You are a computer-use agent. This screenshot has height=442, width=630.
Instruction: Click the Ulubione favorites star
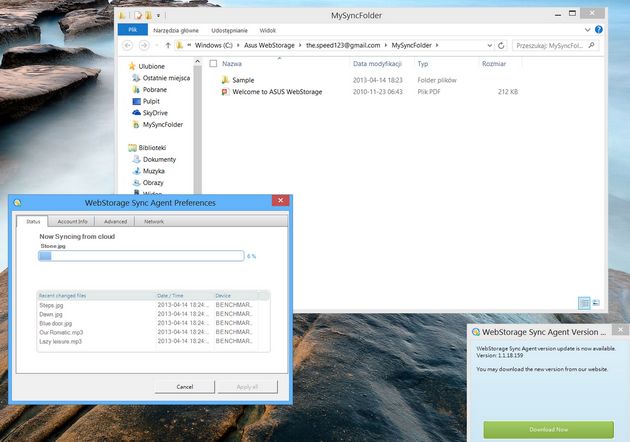pos(132,66)
